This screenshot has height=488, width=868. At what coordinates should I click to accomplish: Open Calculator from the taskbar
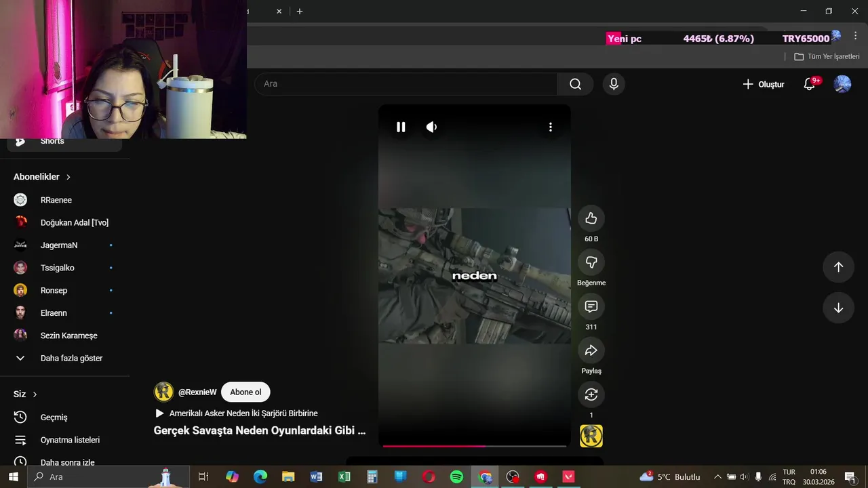(x=372, y=476)
